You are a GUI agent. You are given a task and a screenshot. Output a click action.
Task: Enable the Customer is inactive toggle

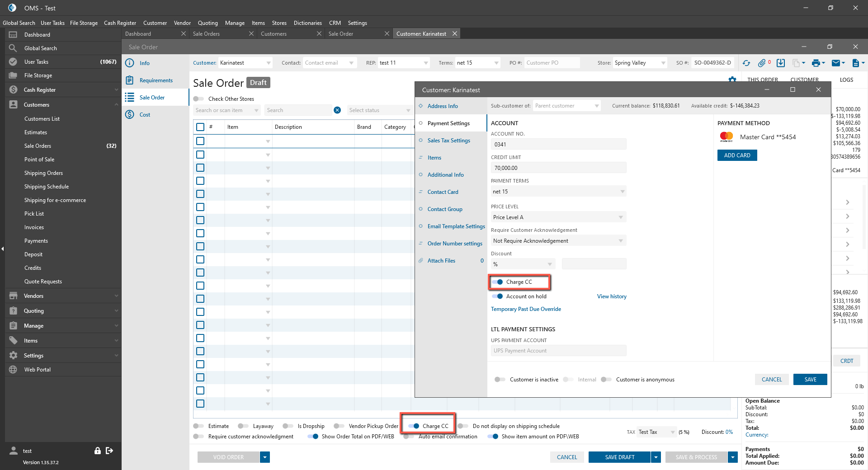pyautogui.click(x=500, y=380)
